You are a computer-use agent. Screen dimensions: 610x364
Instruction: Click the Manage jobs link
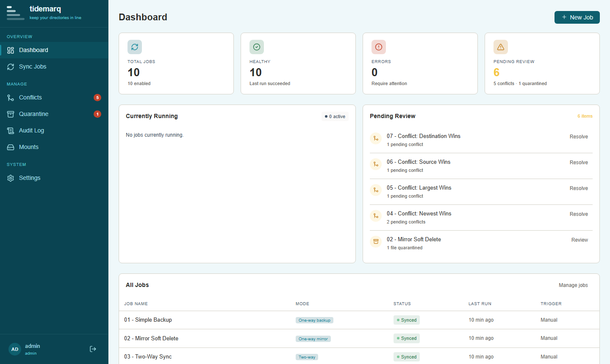pos(573,285)
